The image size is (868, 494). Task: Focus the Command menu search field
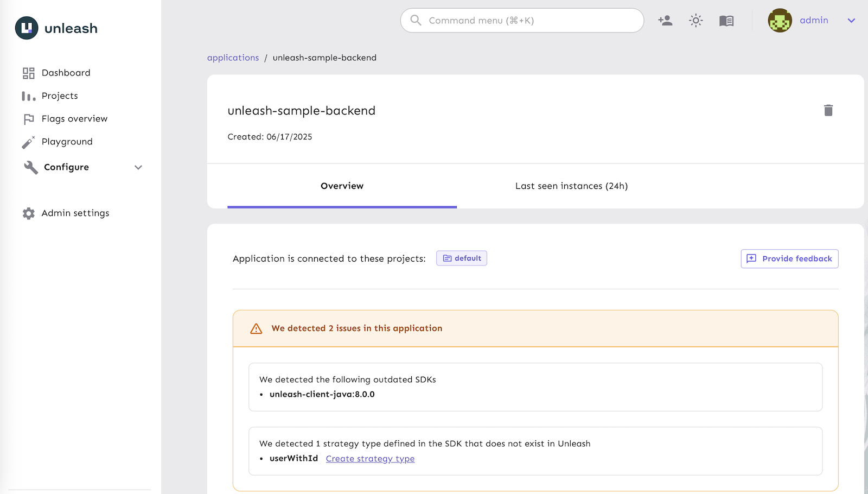(522, 21)
